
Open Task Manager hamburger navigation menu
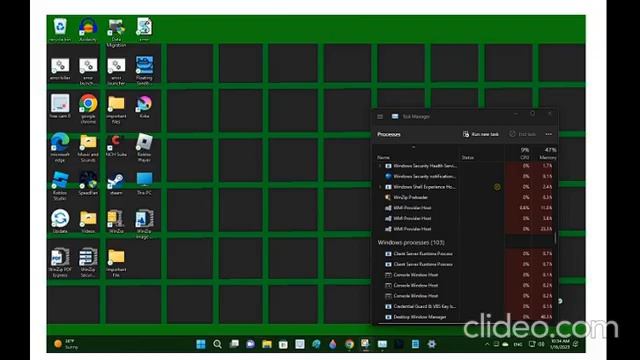point(380,117)
